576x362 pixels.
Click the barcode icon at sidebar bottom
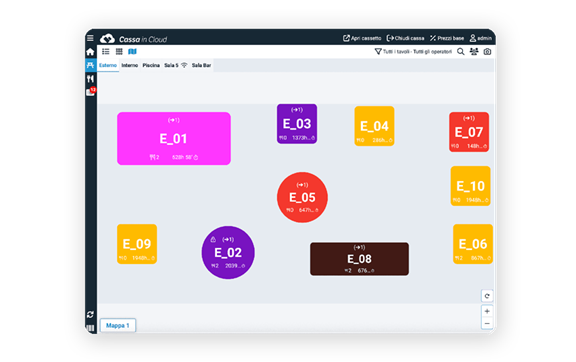pyautogui.click(x=90, y=328)
